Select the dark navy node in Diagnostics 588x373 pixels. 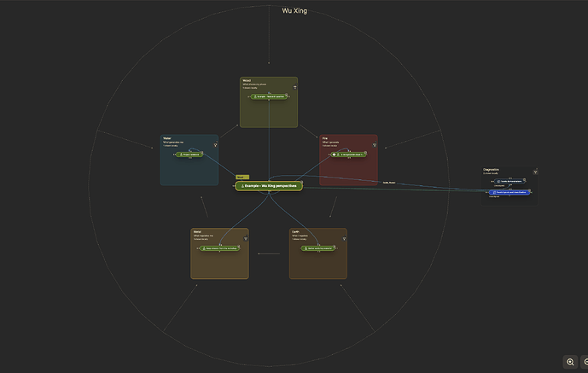509,182
